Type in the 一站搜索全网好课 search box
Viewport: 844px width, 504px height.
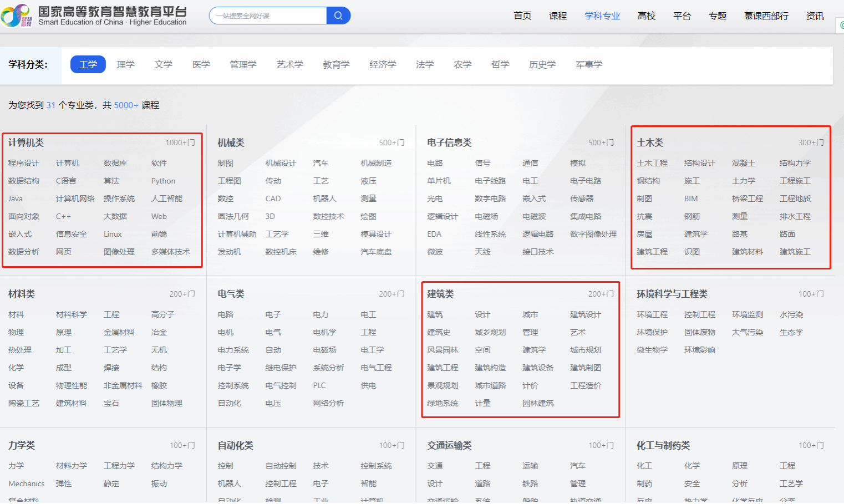[268, 16]
